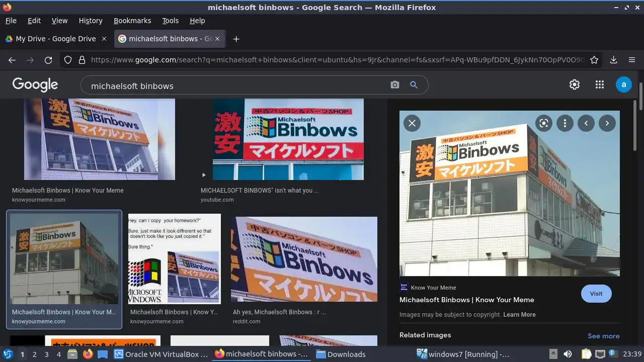Open the Bookmarks menu
Viewport: 644px width, 362px height.
coord(132,21)
